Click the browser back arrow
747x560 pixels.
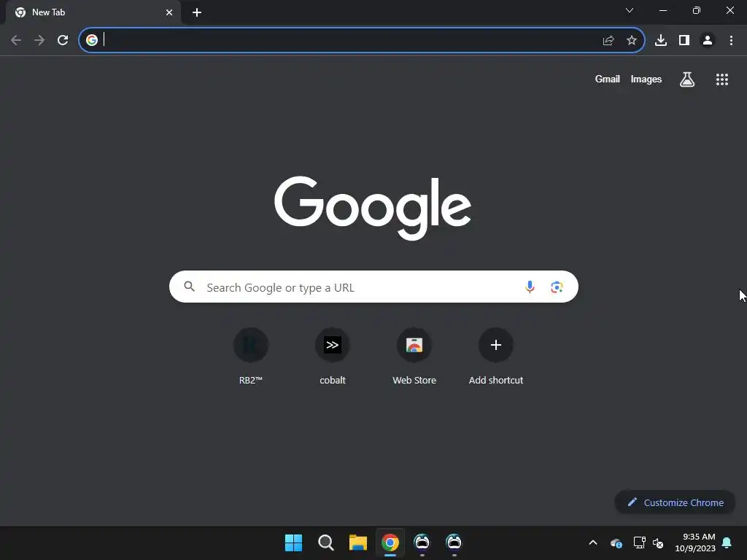[x=16, y=40]
